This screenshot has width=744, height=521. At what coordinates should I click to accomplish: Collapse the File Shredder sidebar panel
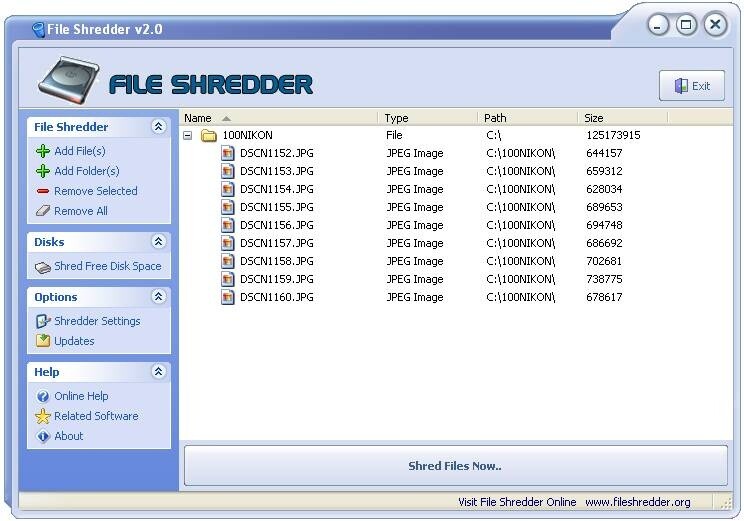pos(158,126)
